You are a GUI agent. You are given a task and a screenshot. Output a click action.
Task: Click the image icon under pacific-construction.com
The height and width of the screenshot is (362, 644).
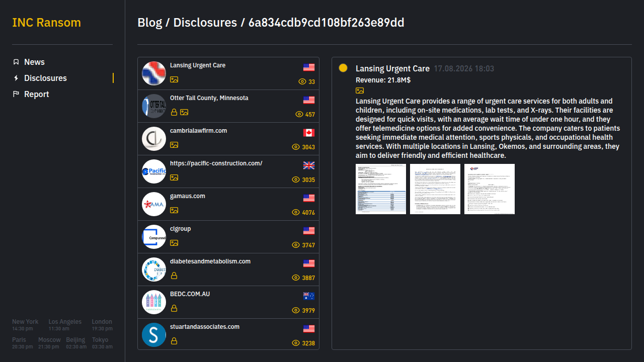(x=174, y=177)
